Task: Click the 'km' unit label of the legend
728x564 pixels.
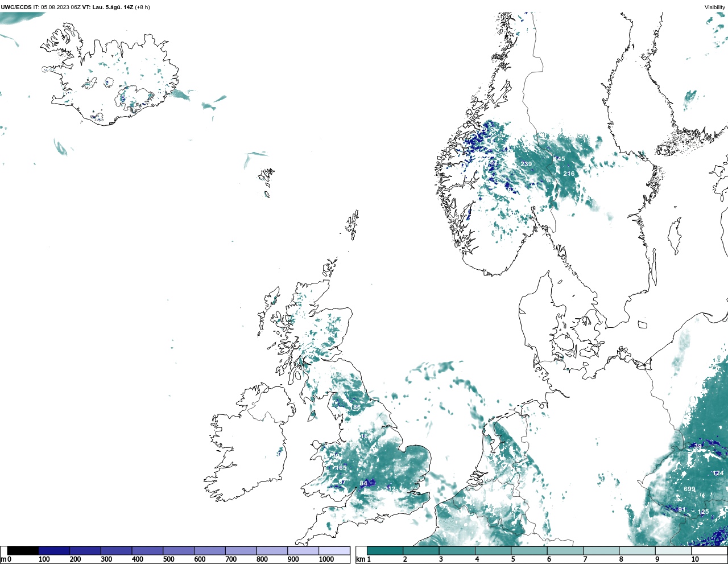Action: tap(361, 559)
